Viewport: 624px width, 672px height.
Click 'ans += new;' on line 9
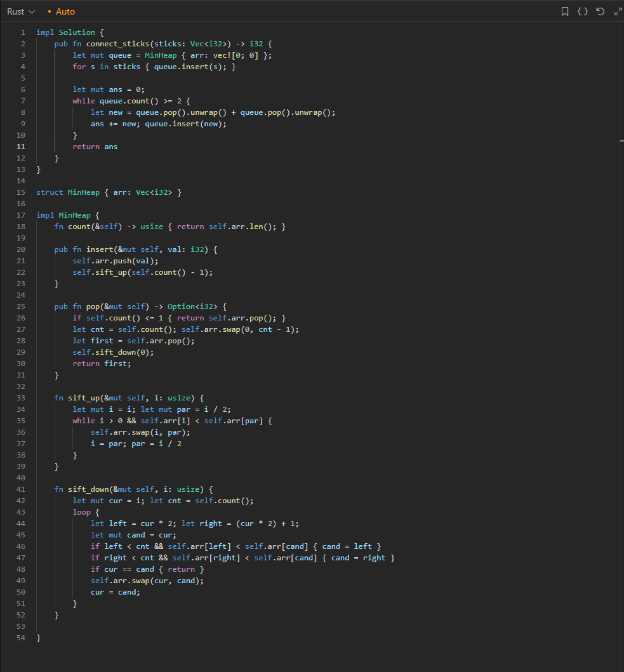(x=116, y=124)
